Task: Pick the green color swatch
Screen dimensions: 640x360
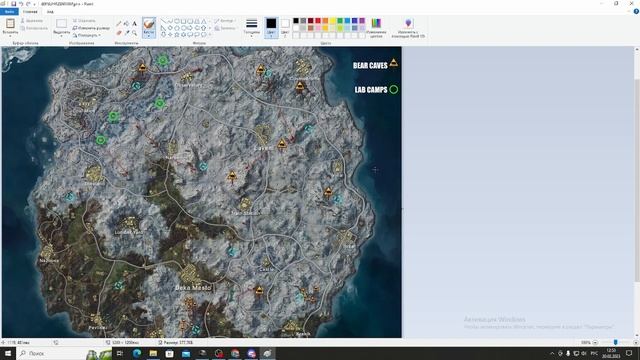Action: point(340,21)
